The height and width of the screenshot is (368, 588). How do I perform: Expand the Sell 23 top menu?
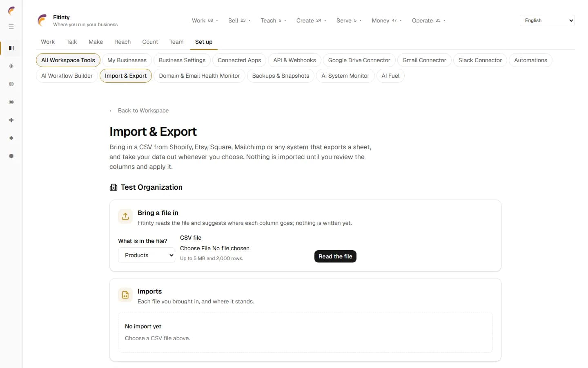[239, 20]
